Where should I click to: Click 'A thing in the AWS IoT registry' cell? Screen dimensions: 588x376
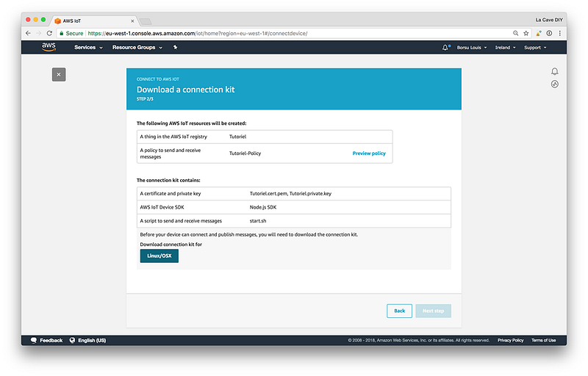pyautogui.click(x=173, y=137)
